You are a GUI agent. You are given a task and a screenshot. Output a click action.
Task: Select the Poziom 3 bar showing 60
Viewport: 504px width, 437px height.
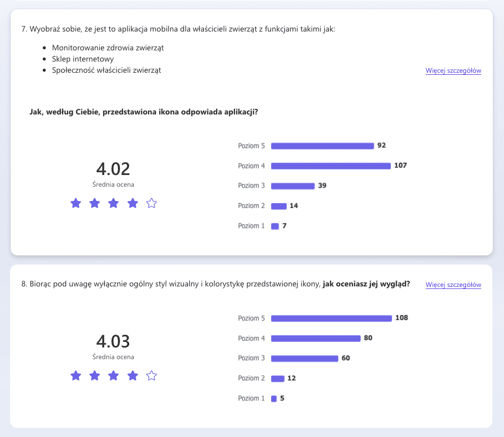point(305,359)
